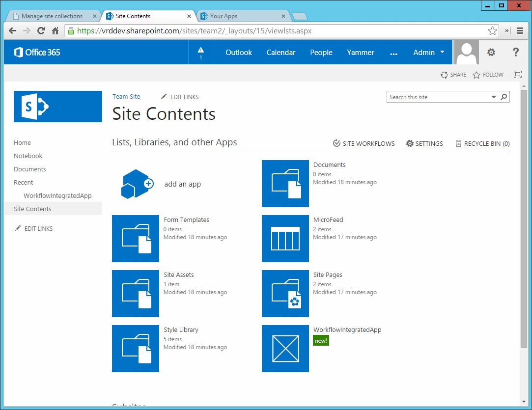Open Documents in left navigation
The width and height of the screenshot is (532, 410).
pos(29,169)
